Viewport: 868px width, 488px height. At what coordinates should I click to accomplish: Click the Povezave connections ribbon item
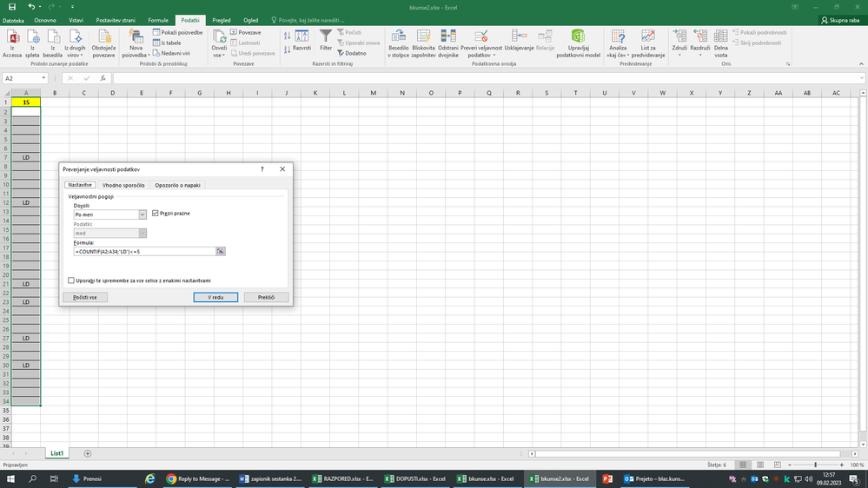point(245,33)
